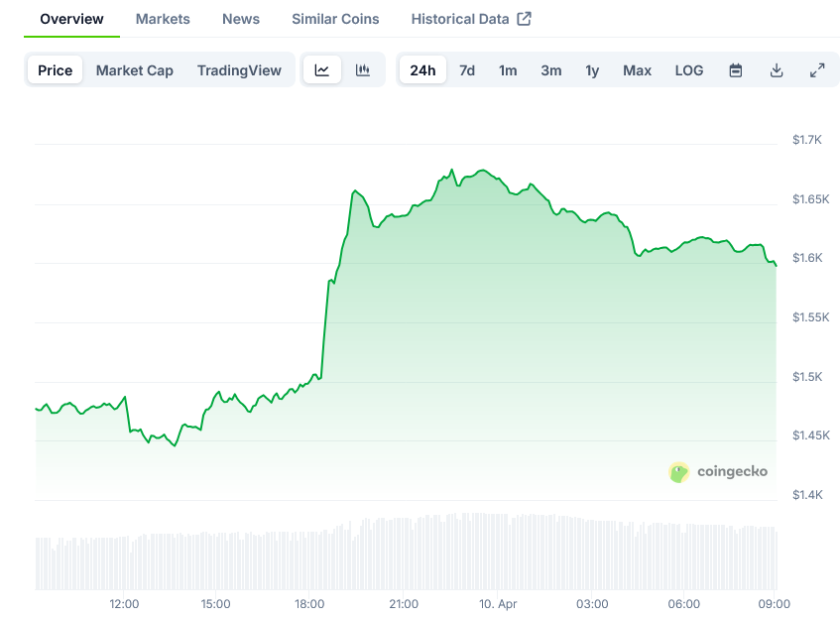
Task: Select the Overview tab
Action: 71,19
